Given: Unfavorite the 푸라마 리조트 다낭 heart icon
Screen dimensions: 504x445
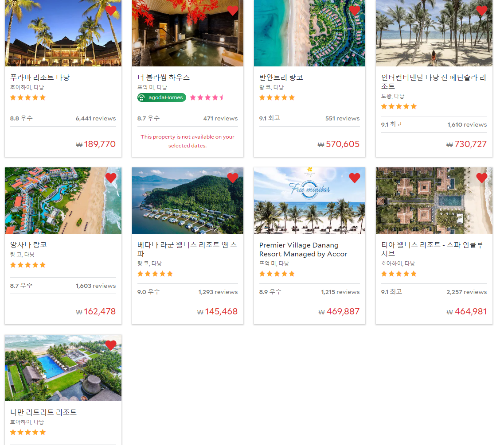Looking at the screenshot, I should tap(110, 10).
